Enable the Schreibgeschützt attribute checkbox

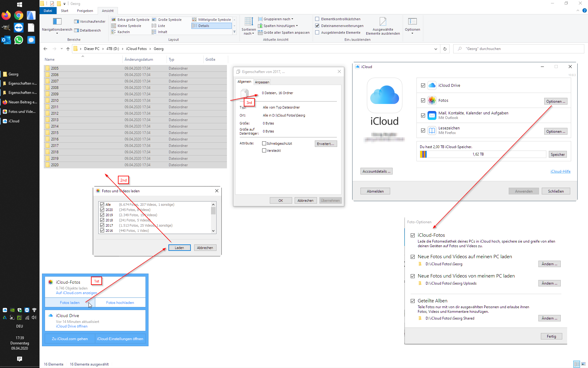pyautogui.click(x=264, y=144)
